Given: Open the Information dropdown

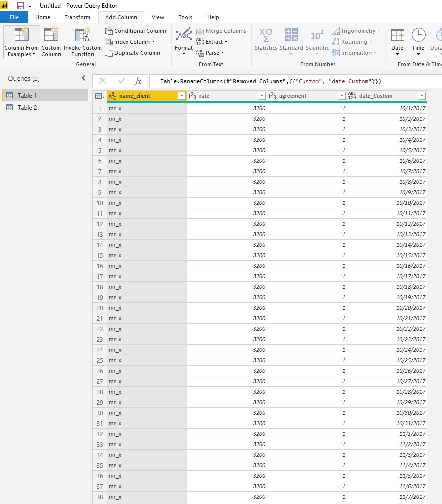Looking at the screenshot, I should (x=354, y=53).
